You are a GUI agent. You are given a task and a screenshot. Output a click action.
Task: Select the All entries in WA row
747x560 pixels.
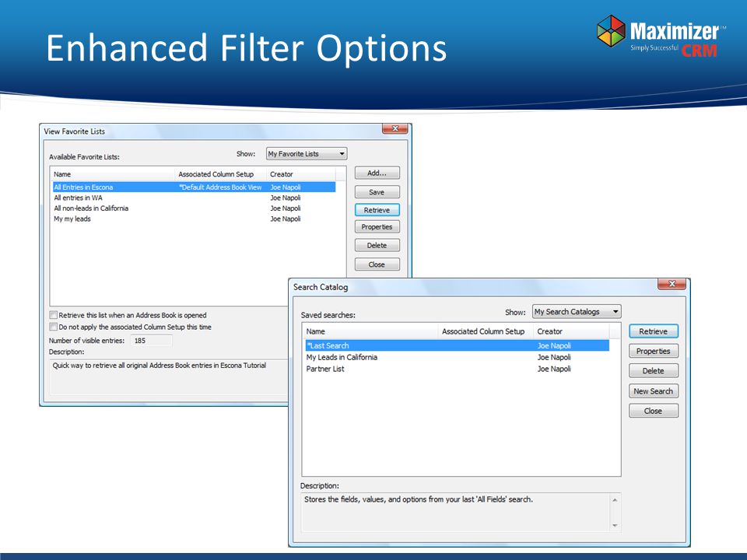[x=195, y=198]
